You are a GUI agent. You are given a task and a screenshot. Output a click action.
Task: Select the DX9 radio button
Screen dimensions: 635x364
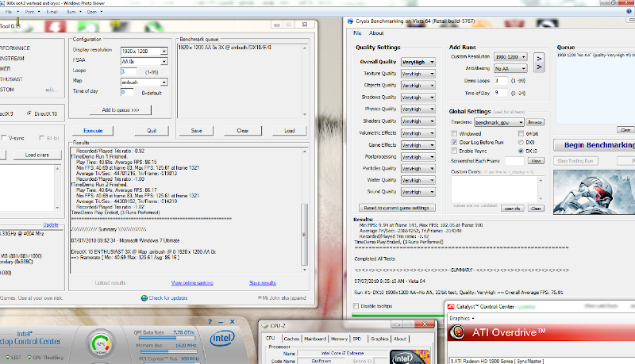click(521, 143)
